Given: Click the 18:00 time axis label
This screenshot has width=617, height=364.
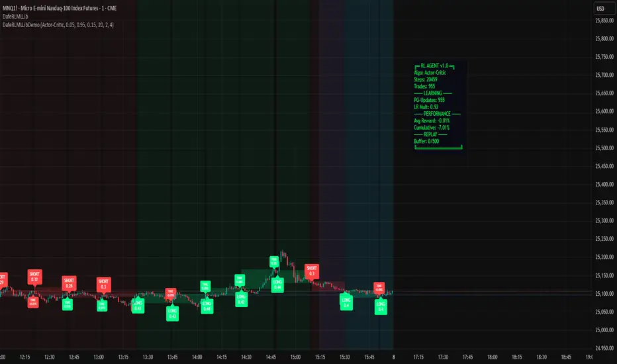Looking at the screenshot, I should tap(493, 357).
